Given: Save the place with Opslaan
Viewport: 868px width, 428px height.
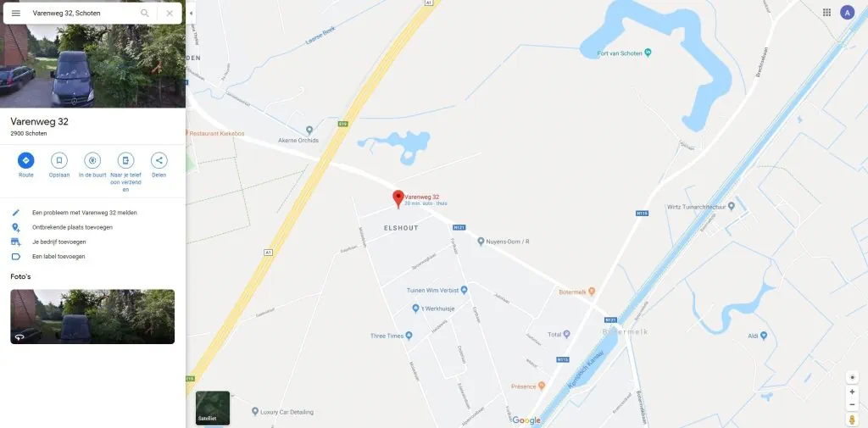Looking at the screenshot, I should click(59, 165).
